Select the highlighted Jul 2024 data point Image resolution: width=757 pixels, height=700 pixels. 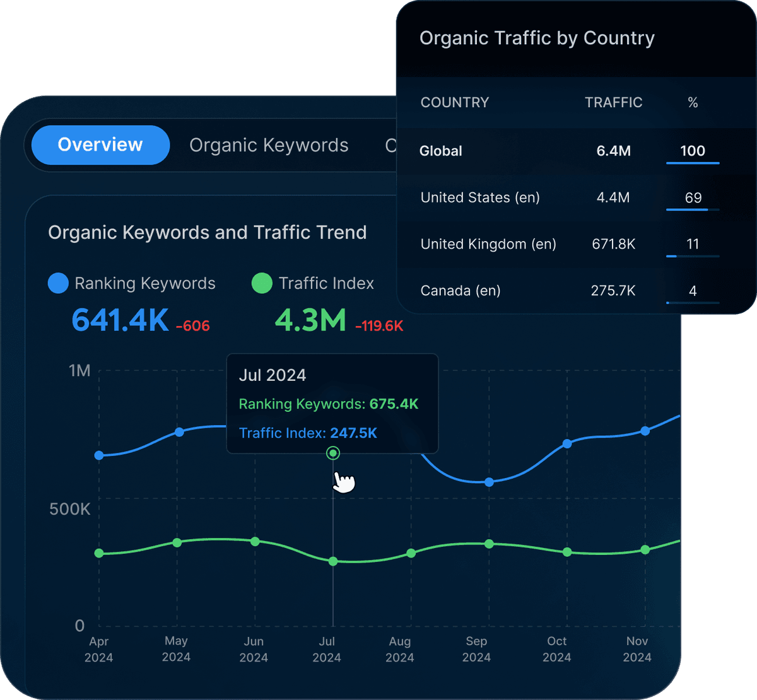coord(332,453)
